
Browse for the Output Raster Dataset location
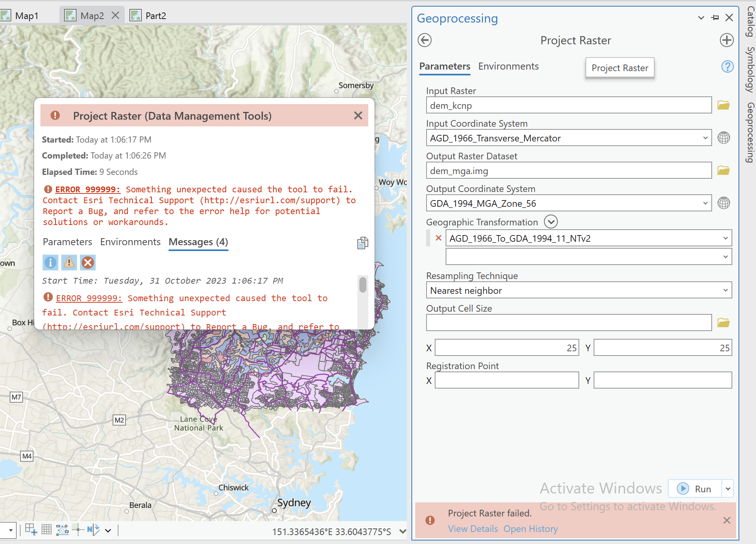click(x=723, y=170)
